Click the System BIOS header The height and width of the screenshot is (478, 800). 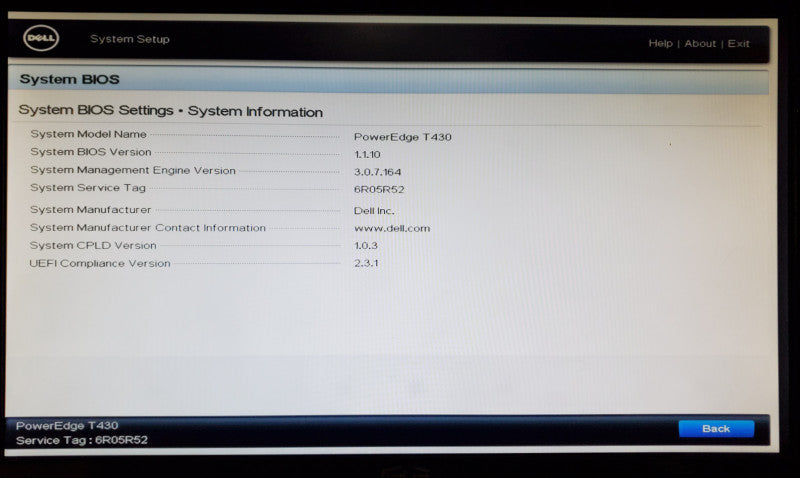[x=69, y=79]
